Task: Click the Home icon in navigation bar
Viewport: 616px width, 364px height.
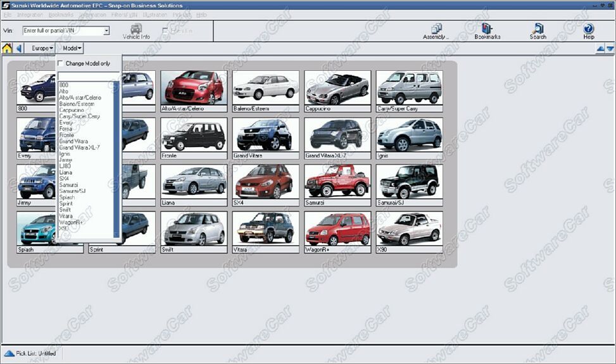Action: click(x=7, y=48)
